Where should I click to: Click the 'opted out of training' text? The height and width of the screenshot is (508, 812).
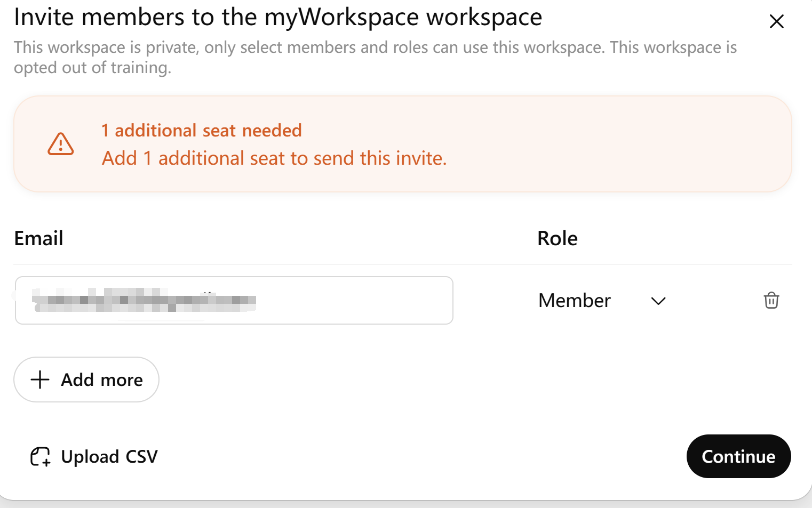click(92, 68)
